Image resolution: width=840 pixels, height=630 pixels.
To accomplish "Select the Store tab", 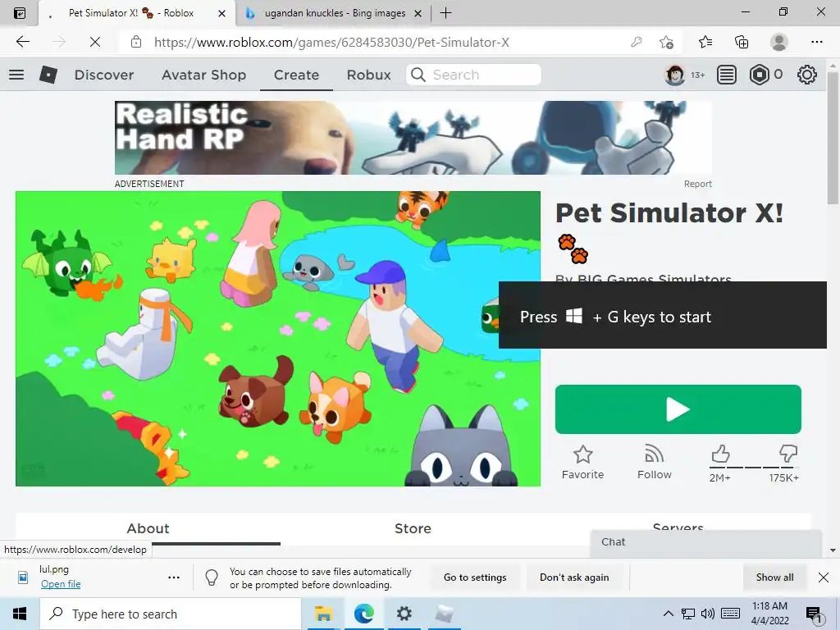I will pyautogui.click(x=413, y=529).
